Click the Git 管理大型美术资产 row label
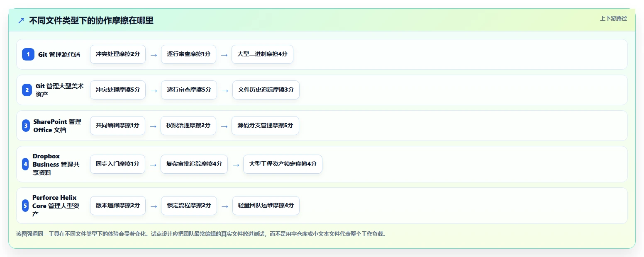Screen dimensions: 644x257 60,90
